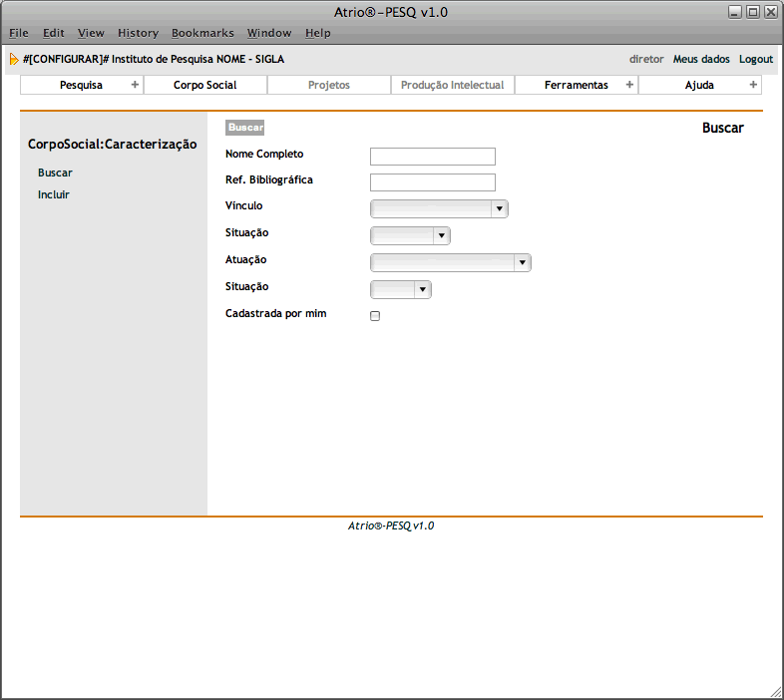Click Buscar in the left sidebar

[55, 173]
